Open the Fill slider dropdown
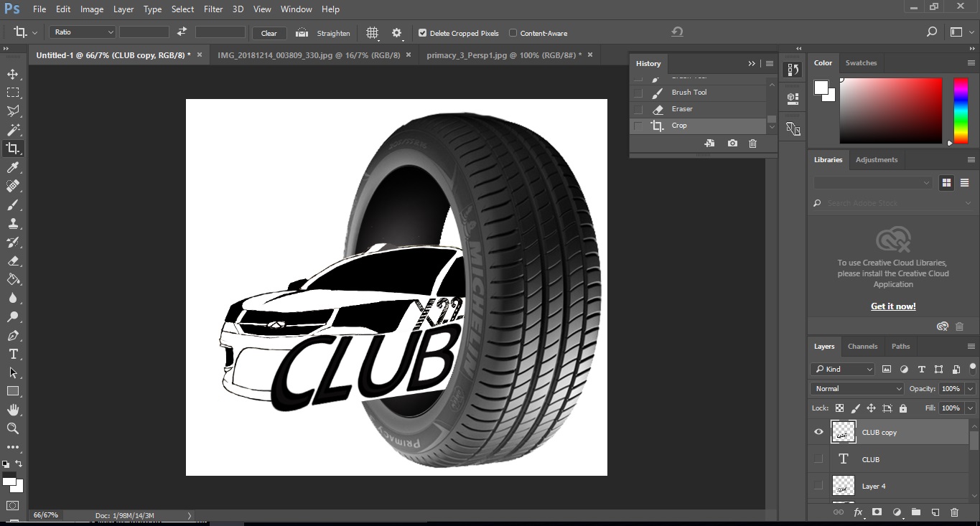 (970, 408)
